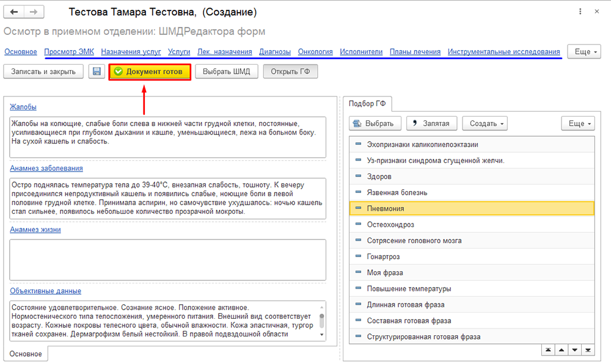611x364 pixels.
Task: Save the document with the floppy disk icon
Action: [97, 71]
